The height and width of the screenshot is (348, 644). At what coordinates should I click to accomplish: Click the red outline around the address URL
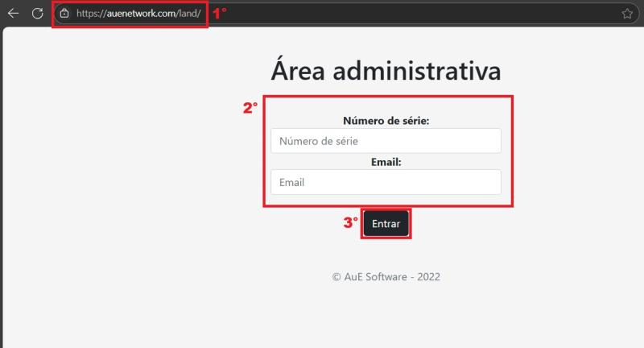(x=129, y=27)
